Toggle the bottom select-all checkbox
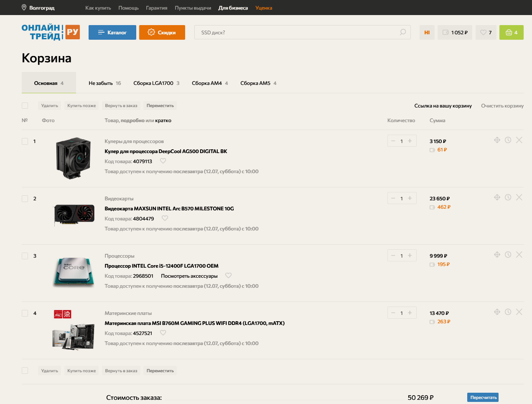The height and width of the screenshot is (404, 532). (x=25, y=371)
